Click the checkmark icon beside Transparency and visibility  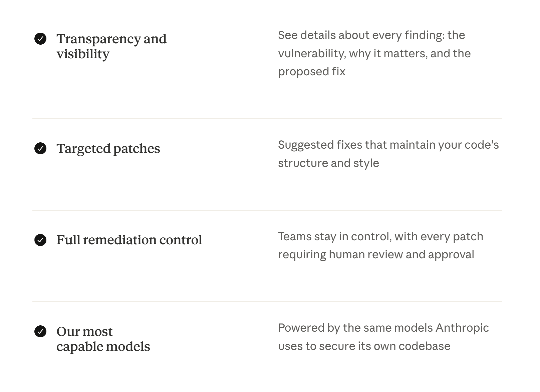(40, 39)
